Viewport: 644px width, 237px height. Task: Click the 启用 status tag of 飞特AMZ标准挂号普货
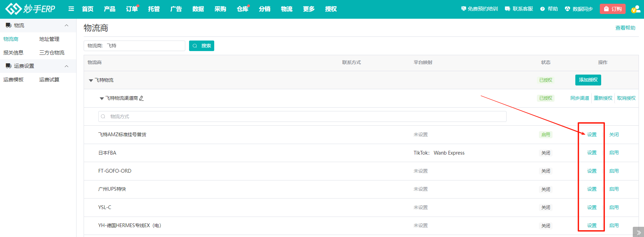[546, 135]
